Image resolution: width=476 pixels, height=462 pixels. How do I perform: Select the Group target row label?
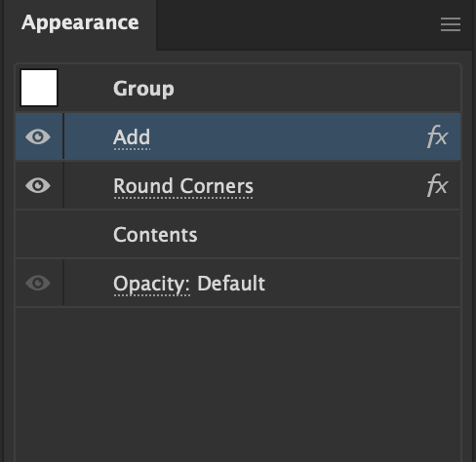tap(143, 89)
